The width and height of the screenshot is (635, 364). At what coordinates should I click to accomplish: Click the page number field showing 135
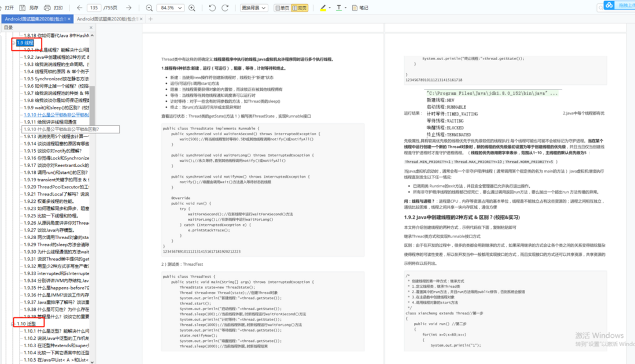click(94, 8)
